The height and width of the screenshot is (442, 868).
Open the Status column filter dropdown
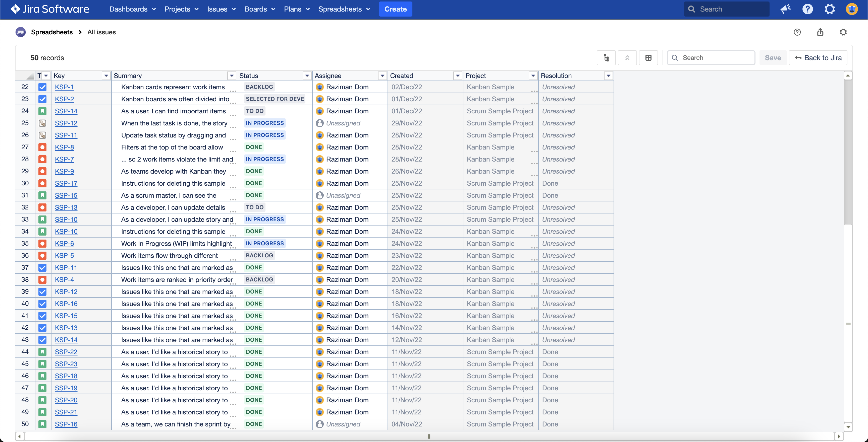[x=307, y=76]
